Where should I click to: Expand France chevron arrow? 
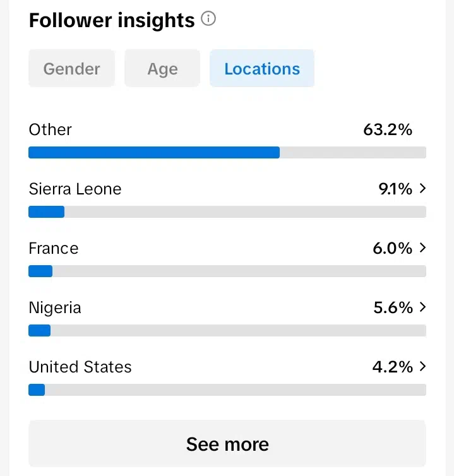(x=422, y=247)
